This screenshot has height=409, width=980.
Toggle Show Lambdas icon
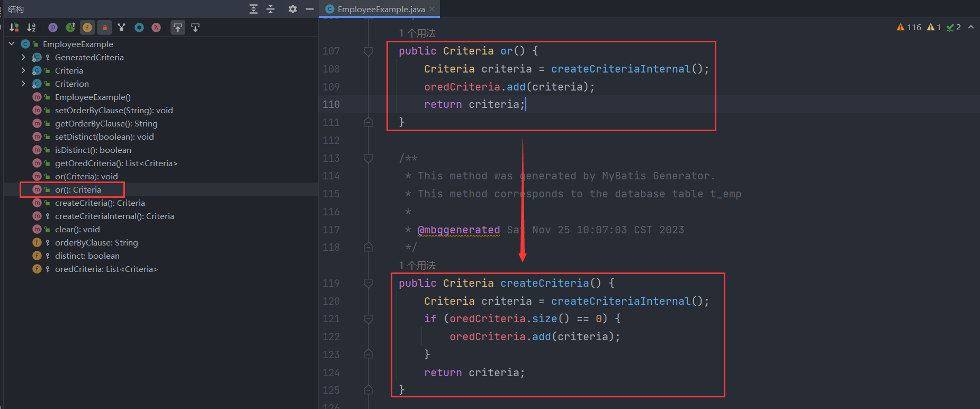pyautogui.click(x=156, y=28)
